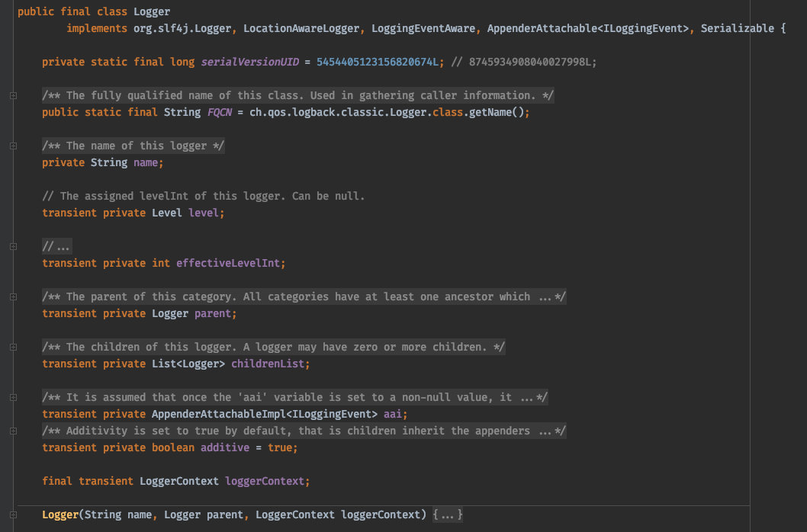This screenshot has height=532, width=807.
Task: Expand the gutter icon above effectiveLevelInt
Action: click(x=12, y=246)
